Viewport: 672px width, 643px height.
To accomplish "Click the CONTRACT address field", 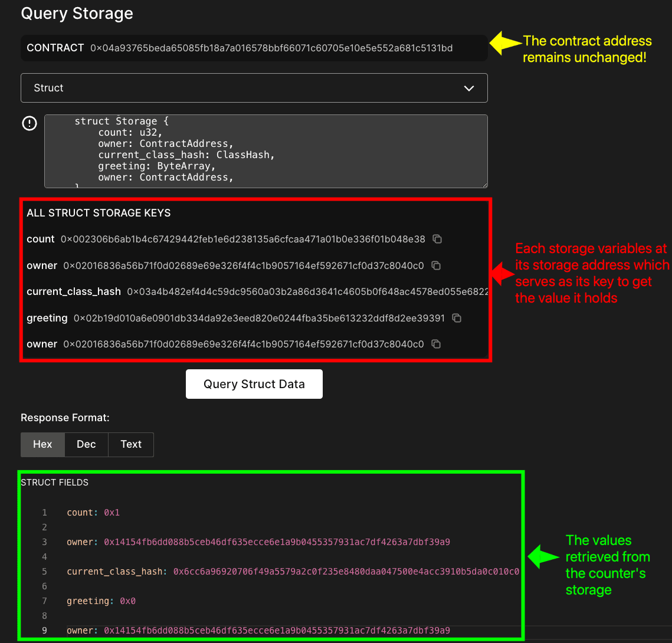I will (x=254, y=48).
